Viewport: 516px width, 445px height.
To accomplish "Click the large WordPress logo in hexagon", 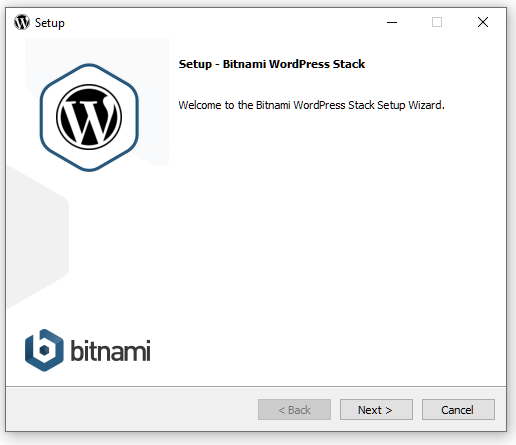I will (x=89, y=117).
